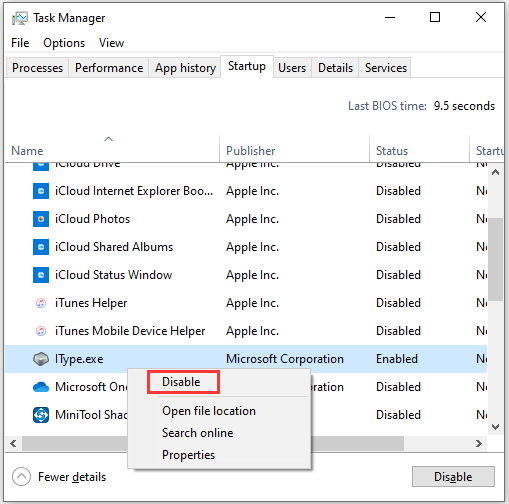
Task: Click the IType.exe keyboard icon
Action: [41, 359]
